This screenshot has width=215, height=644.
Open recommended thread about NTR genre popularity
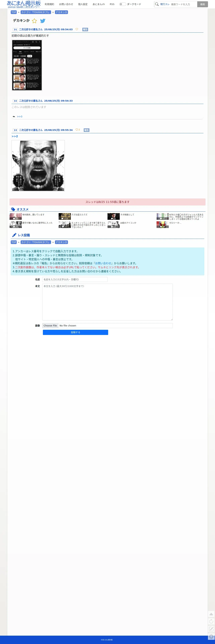tap(186, 217)
